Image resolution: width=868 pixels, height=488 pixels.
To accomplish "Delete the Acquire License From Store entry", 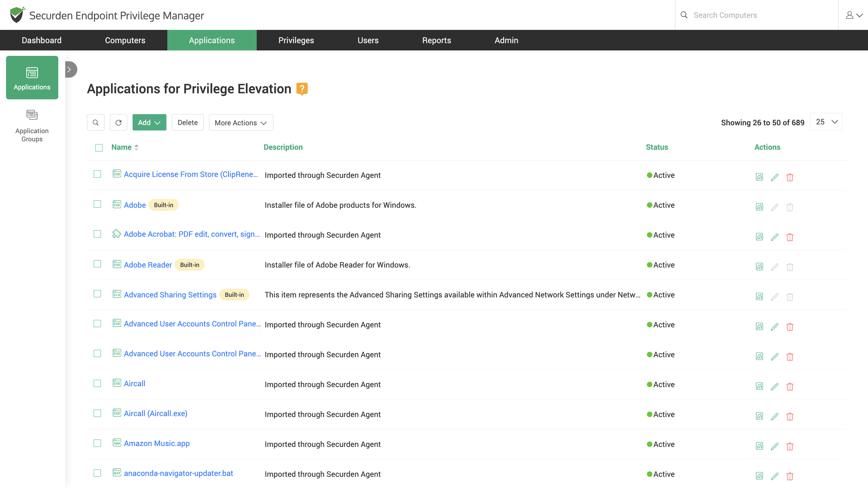I will click(x=790, y=177).
